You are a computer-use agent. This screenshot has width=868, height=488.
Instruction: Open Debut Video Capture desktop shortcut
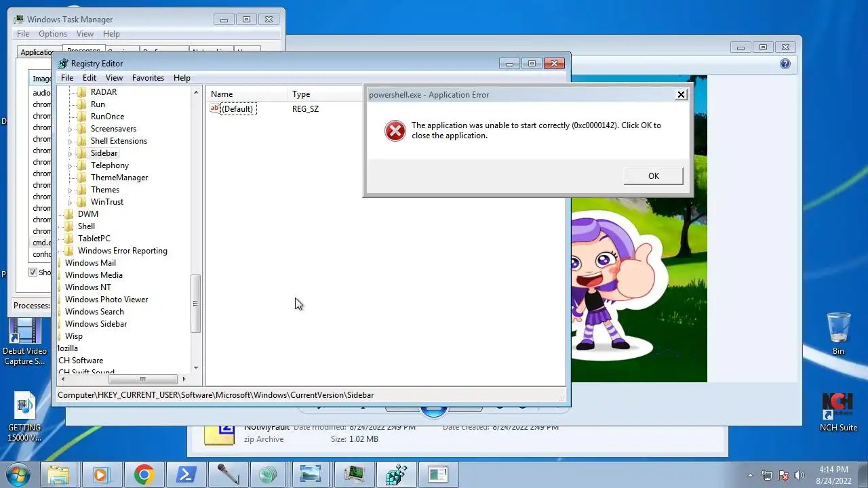[25, 342]
